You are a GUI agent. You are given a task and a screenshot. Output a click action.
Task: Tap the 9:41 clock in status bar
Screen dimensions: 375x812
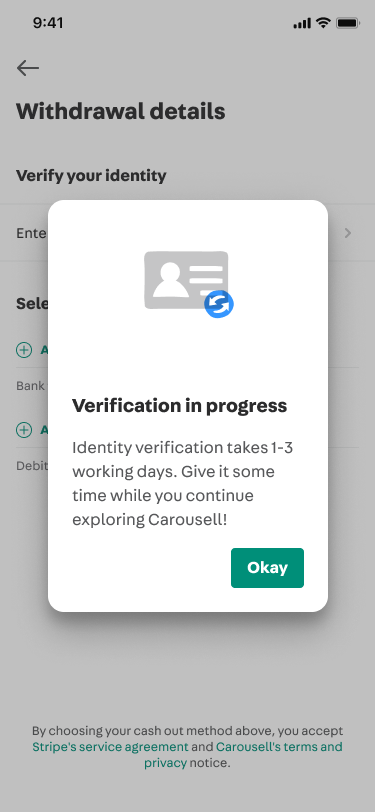point(48,23)
